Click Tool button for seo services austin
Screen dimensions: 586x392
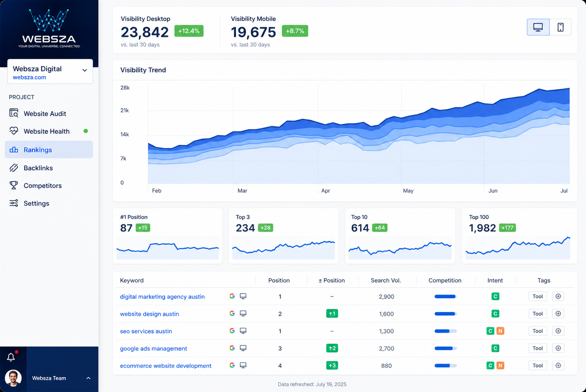(537, 331)
